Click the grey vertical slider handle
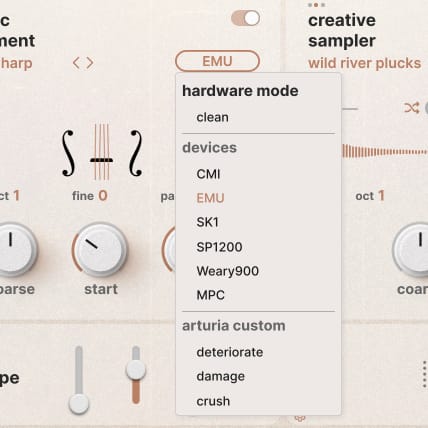 [x=79, y=404]
